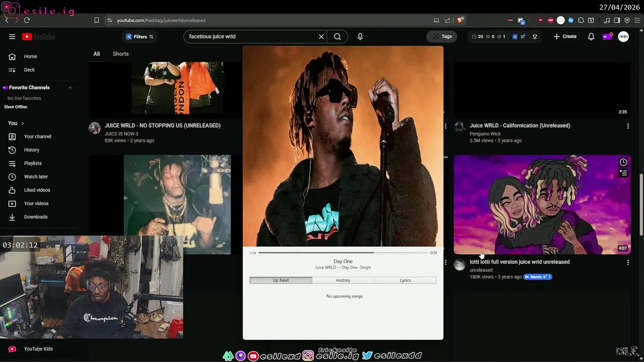The width and height of the screenshot is (644, 362).
Task: Click the page vertical scrollbar thumb
Action: pos(641,204)
